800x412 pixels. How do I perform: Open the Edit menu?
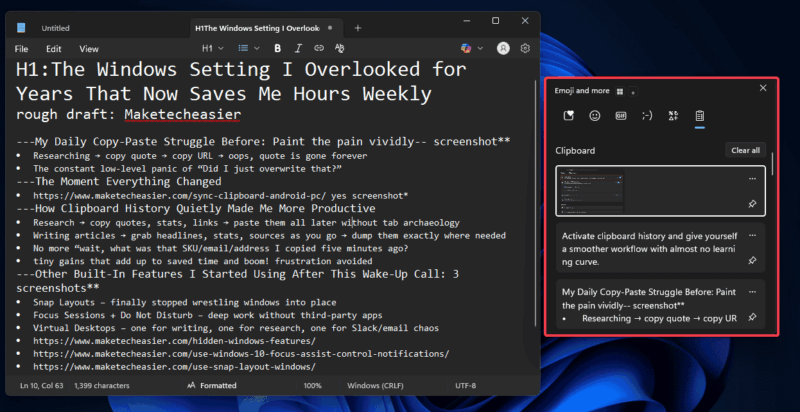tap(54, 48)
